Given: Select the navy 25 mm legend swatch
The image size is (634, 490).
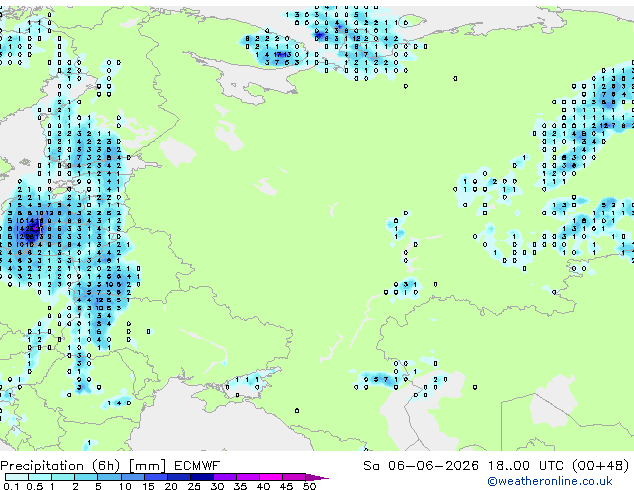Looking at the screenshot, I should [x=202, y=477].
